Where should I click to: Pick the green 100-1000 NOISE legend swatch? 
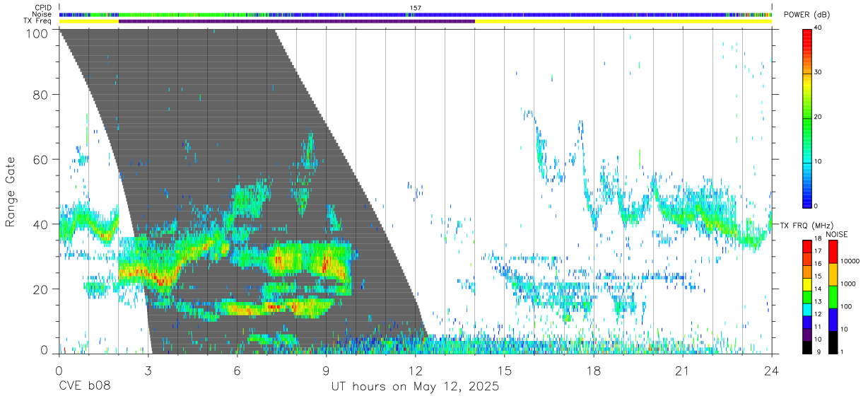[833, 296]
